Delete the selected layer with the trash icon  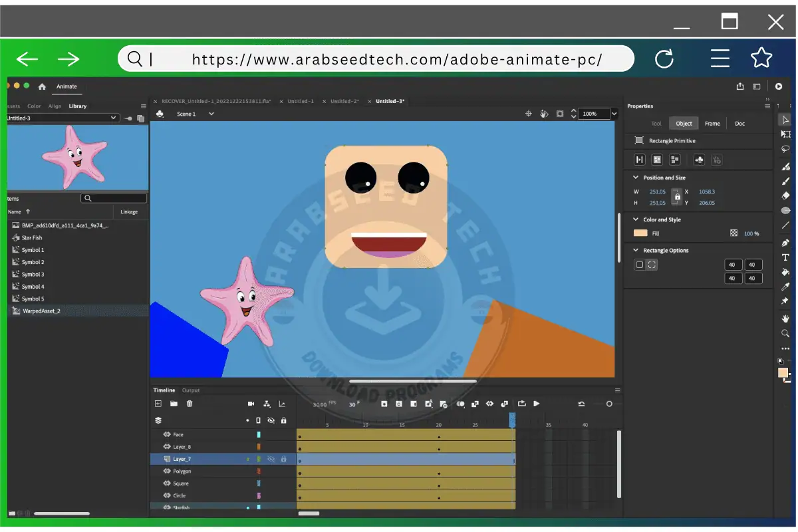[189, 404]
